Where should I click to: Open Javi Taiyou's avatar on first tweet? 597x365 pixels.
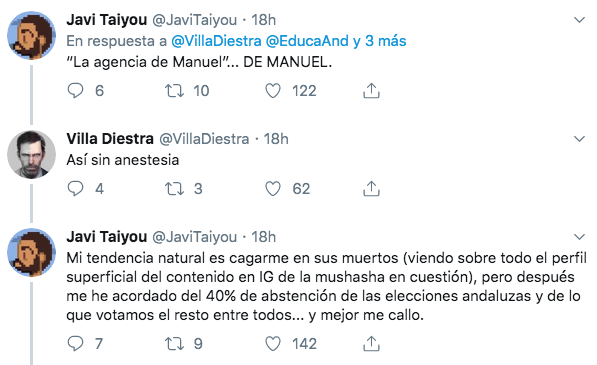click(31, 35)
